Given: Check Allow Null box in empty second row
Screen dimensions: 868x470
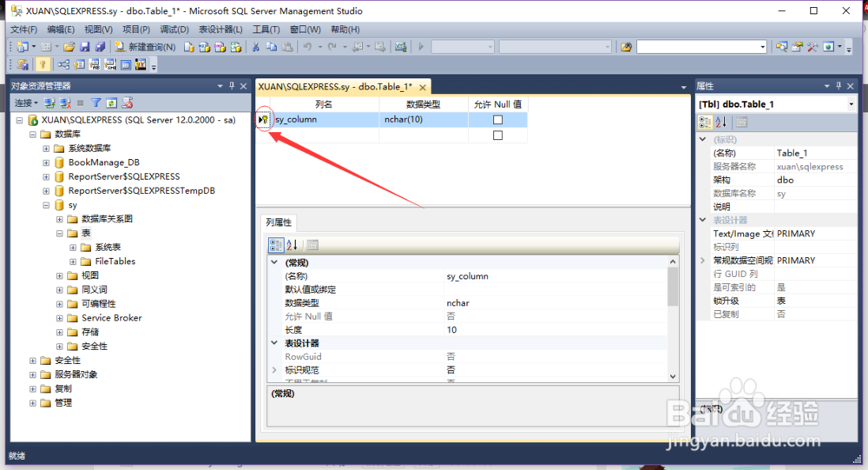Looking at the screenshot, I should pos(497,136).
